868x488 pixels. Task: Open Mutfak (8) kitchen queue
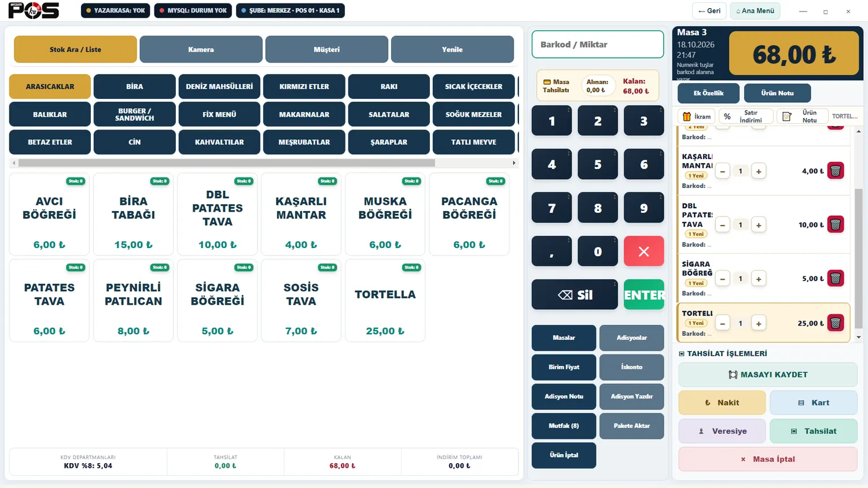[x=564, y=426]
